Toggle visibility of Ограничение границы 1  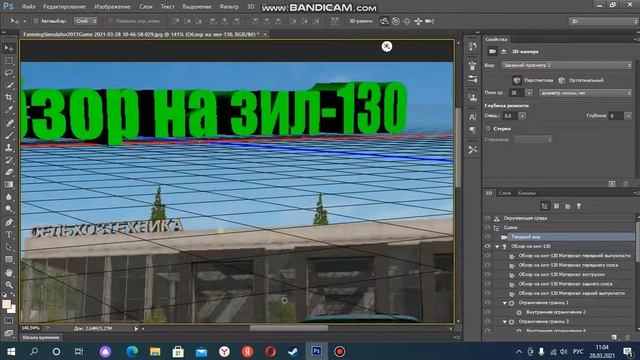487,302
